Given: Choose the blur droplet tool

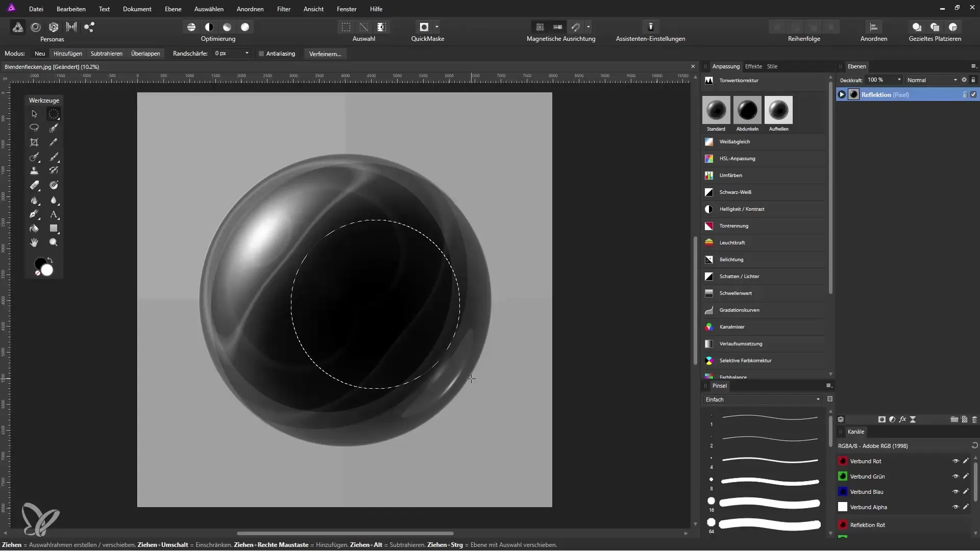Looking at the screenshot, I should (54, 200).
